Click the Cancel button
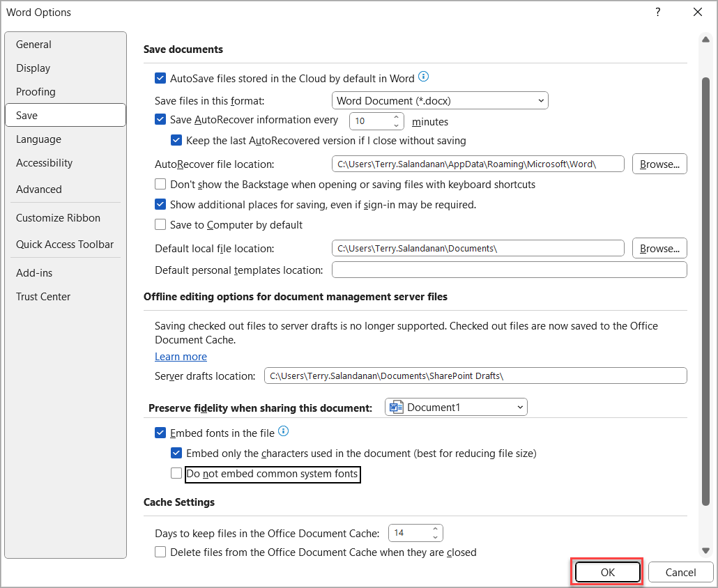 point(680,572)
